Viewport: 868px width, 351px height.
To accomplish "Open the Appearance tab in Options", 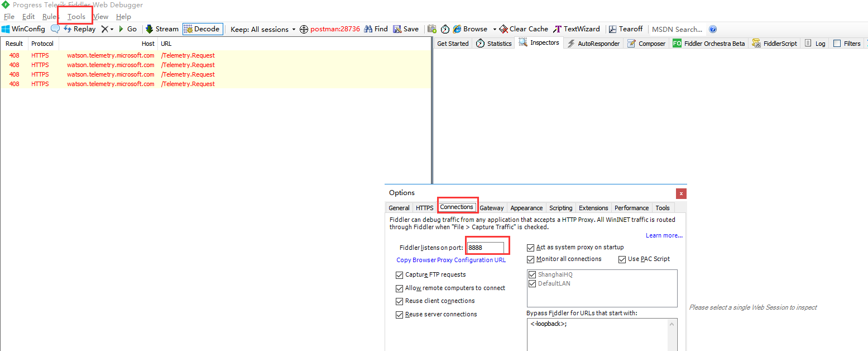I will click(526, 208).
